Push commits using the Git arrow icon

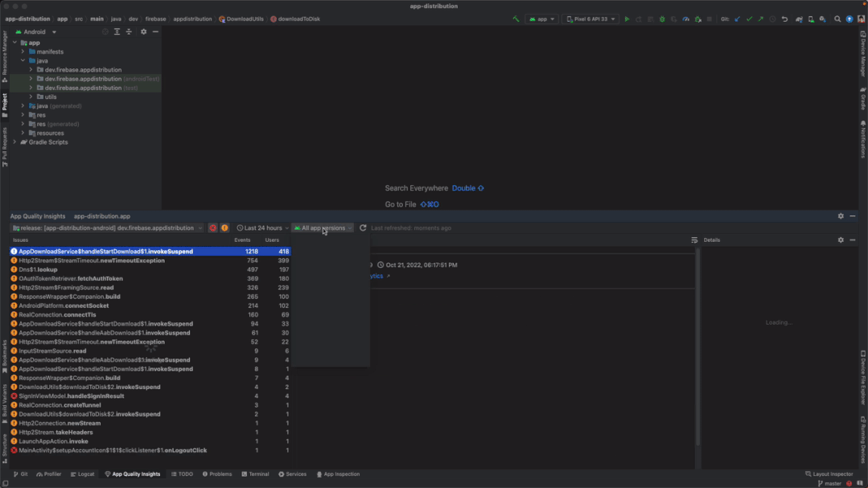759,18
